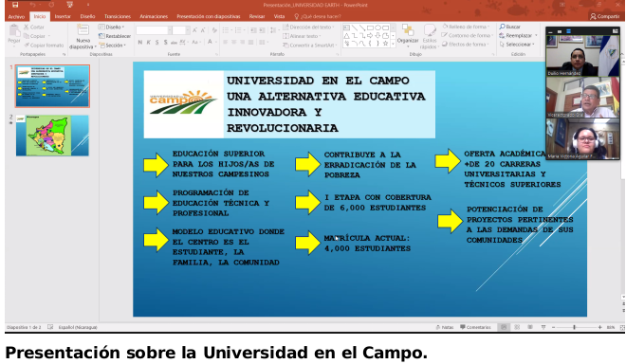Select the triangle shape in the shapes gallery

point(346,35)
